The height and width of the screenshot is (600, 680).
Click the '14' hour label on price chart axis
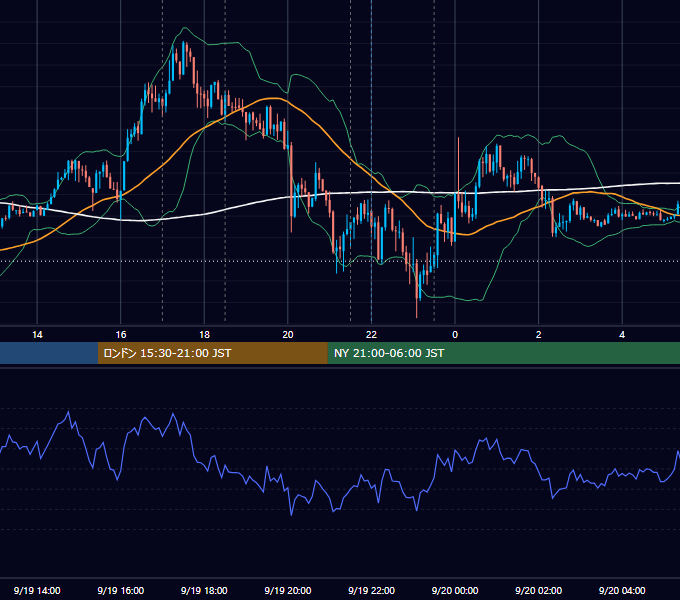tap(37, 335)
